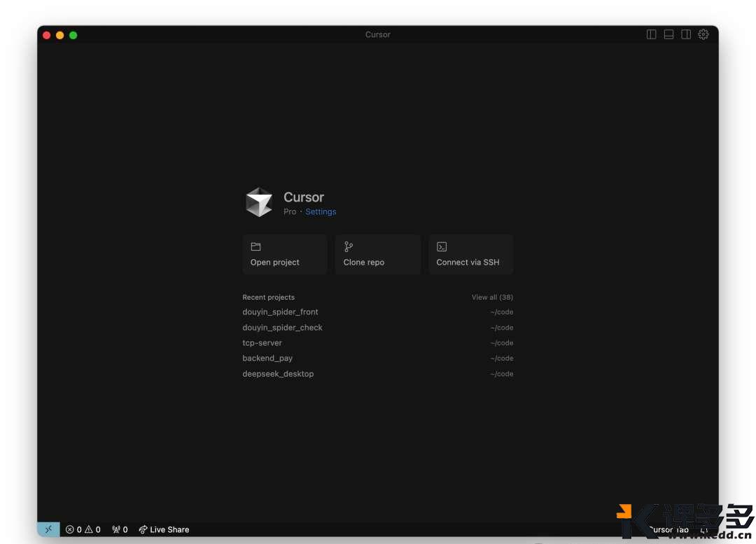
Task: Toggle the primary sidebar layout icon
Action: 651,34
